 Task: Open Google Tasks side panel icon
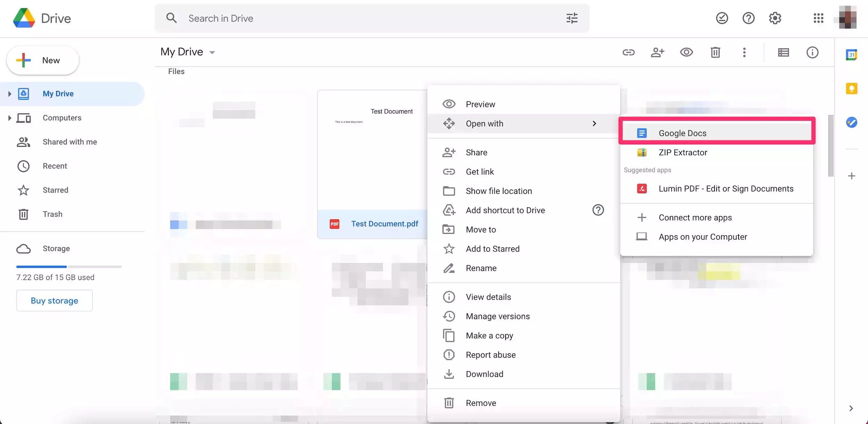point(851,122)
